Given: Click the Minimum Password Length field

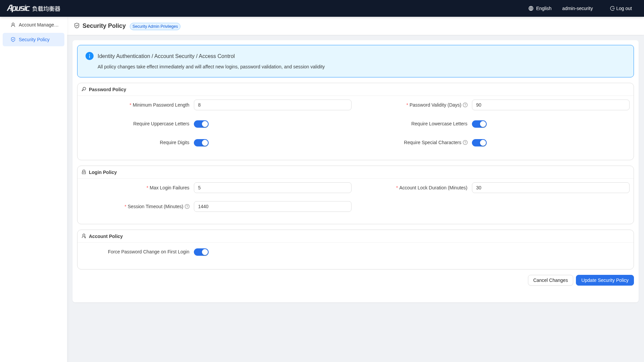Looking at the screenshot, I should pos(273,105).
